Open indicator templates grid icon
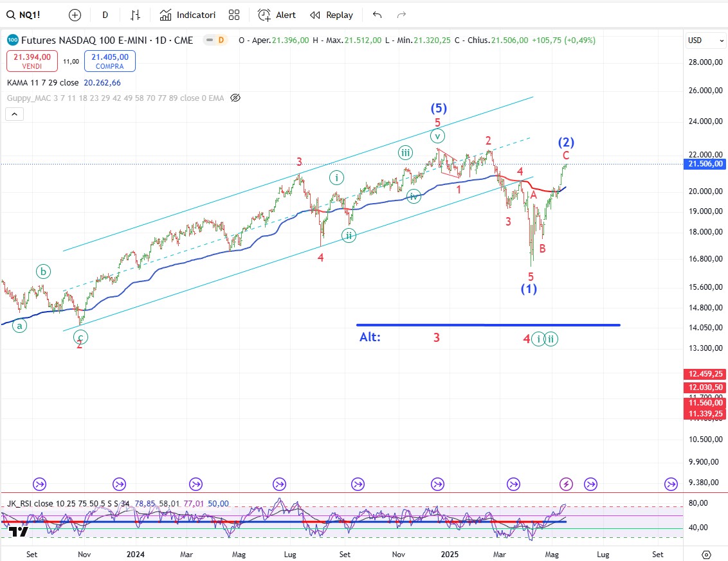Image resolution: width=728 pixels, height=561 pixels. pyautogui.click(x=234, y=15)
